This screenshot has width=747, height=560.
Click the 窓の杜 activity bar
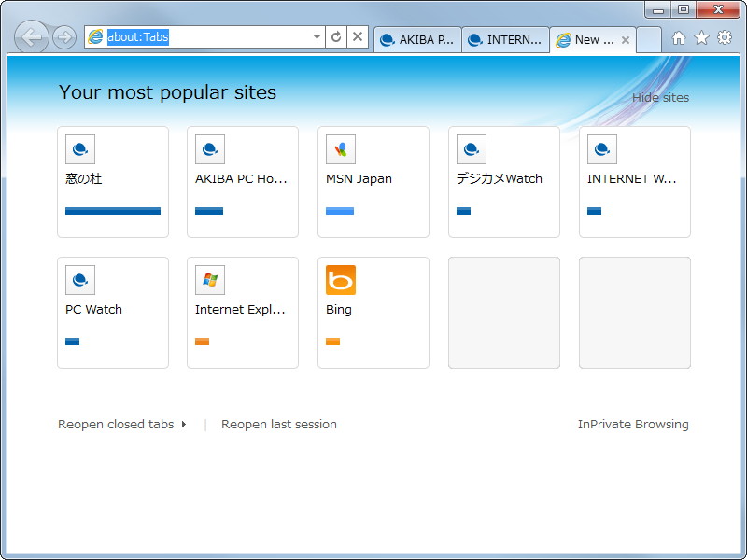tap(113, 211)
